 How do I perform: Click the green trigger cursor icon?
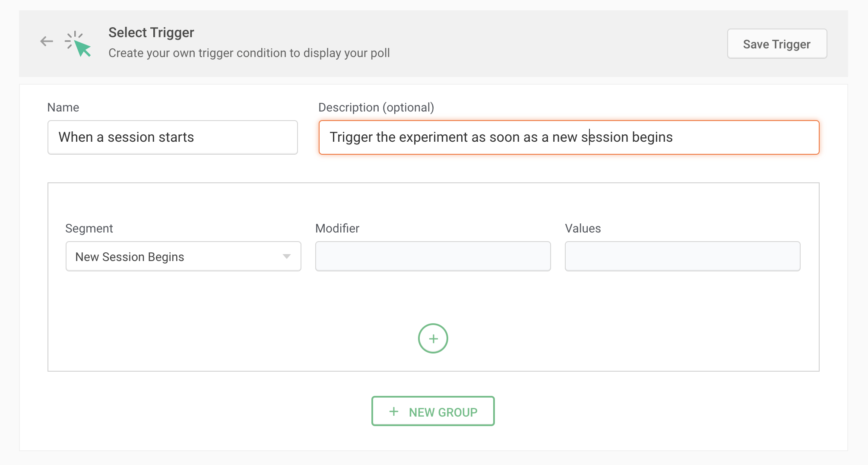79,44
